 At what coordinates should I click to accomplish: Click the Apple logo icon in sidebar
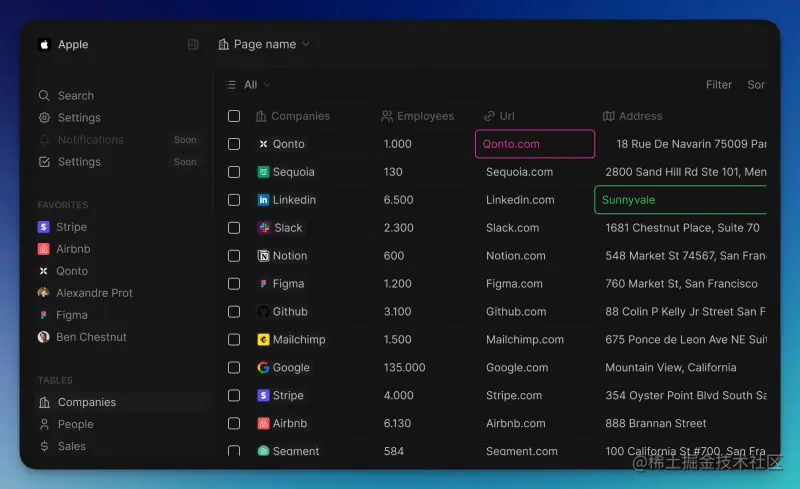44,44
